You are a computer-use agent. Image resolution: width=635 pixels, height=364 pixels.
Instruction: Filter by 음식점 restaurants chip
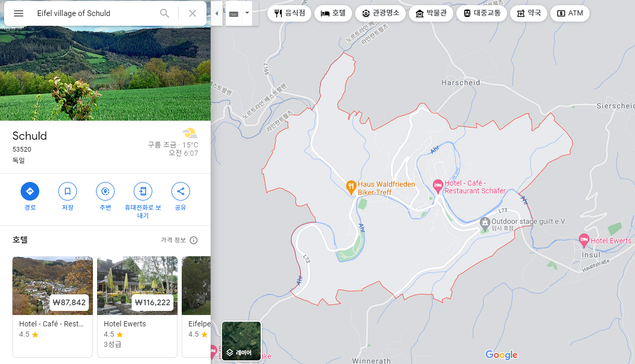pyautogui.click(x=289, y=13)
